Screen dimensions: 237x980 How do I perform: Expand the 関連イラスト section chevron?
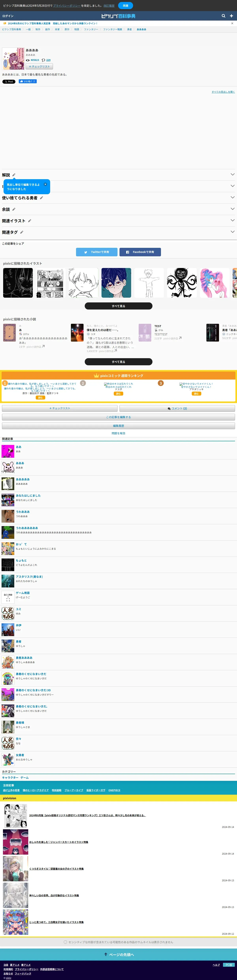click(232, 220)
